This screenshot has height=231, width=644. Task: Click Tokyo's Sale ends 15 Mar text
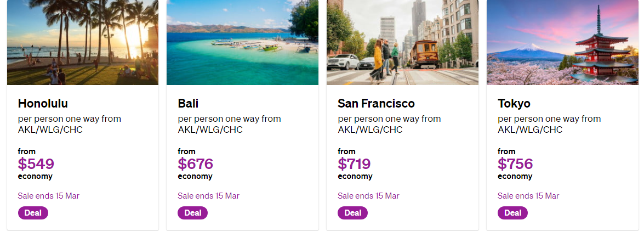click(528, 196)
